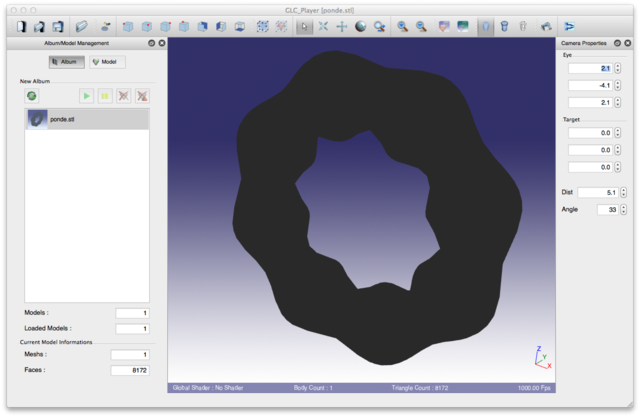Undock the Camera Properties panel
The width and height of the screenshot is (640, 417).
[617, 43]
